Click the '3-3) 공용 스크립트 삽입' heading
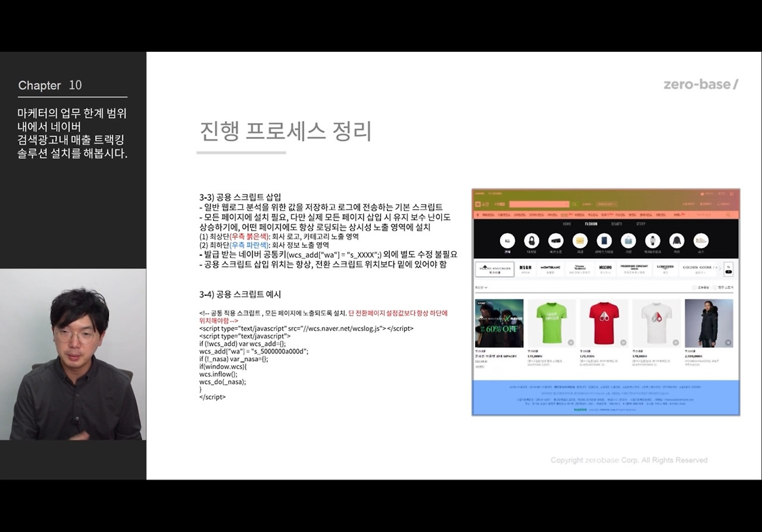The width and height of the screenshot is (762, 532). coord(240,197)
